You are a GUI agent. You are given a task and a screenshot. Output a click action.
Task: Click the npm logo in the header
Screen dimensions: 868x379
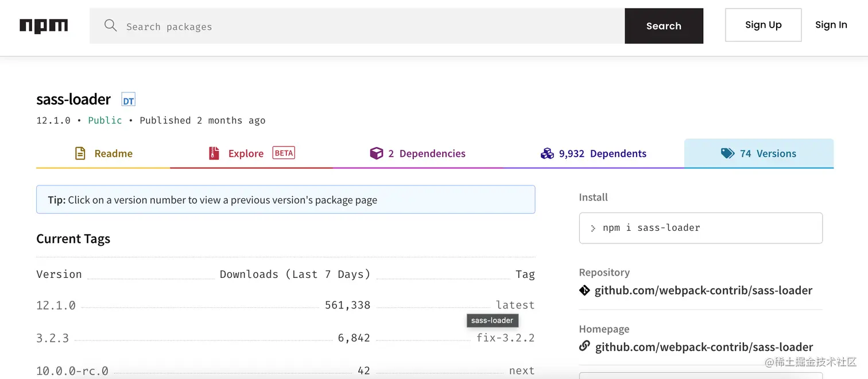pyautogui.click(x=44, y=26)
